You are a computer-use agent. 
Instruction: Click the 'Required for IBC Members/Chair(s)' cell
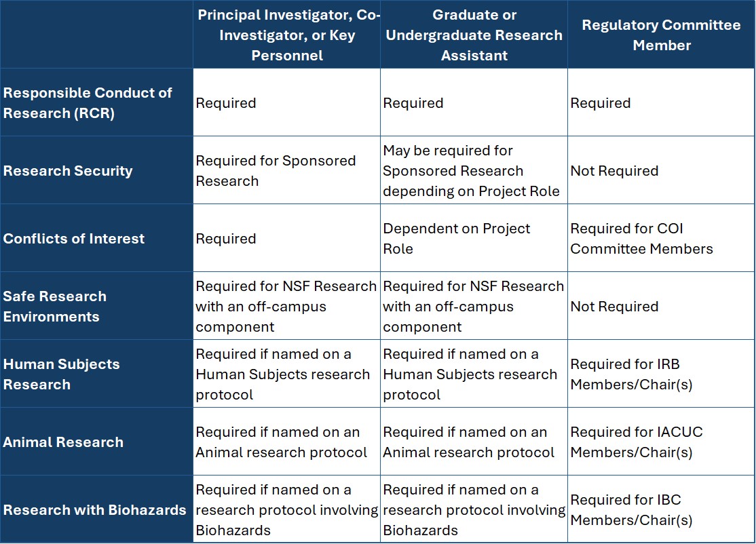point(631,510)
